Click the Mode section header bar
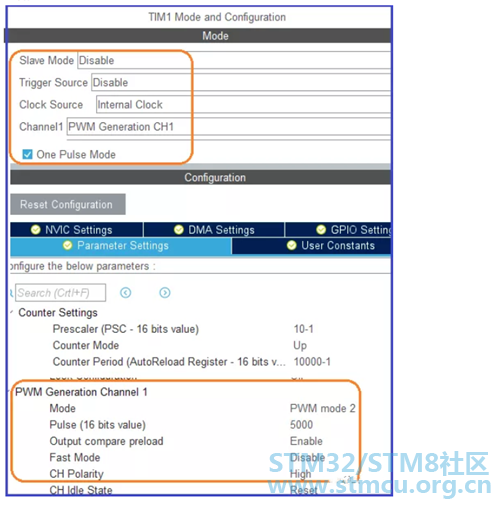 199,36
